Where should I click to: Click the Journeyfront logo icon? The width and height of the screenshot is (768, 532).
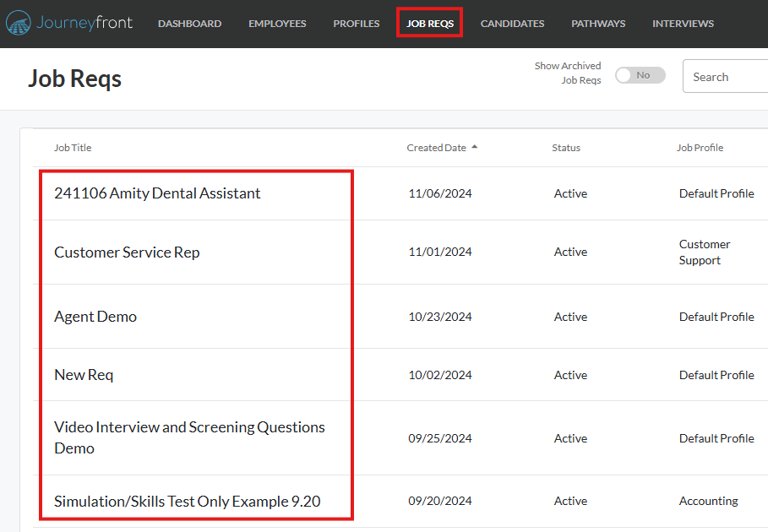click(19, 23)
